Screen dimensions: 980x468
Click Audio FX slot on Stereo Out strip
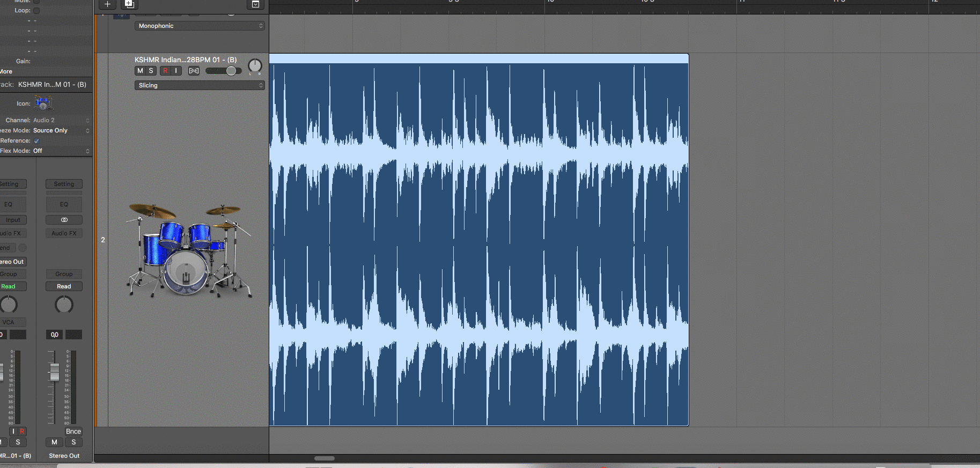[64, 233]
